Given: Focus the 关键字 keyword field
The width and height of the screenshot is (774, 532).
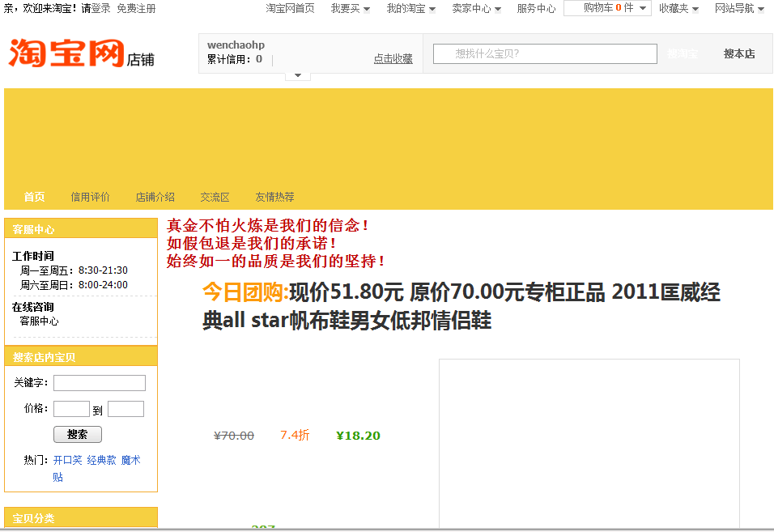Looking at the screenshot, I should click(x=100, y=383).
